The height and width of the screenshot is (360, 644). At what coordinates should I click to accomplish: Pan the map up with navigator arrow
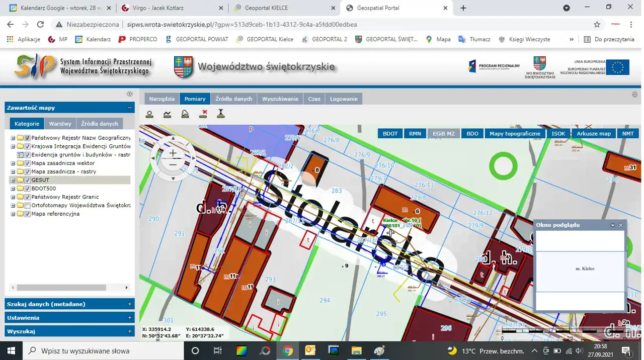[173, 138]
